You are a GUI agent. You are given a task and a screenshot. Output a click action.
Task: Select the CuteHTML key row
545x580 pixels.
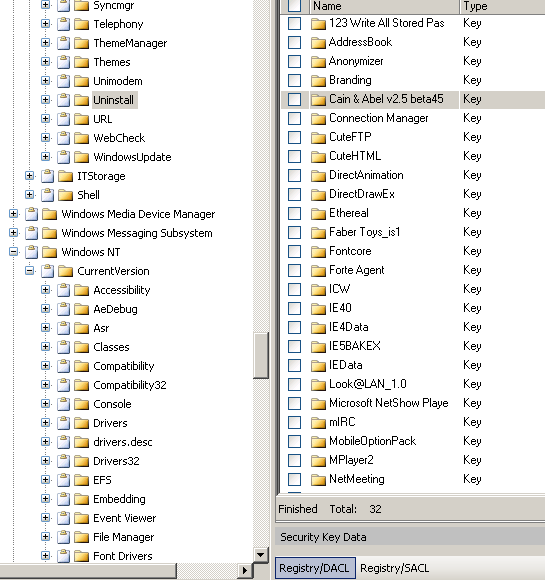point(413,156)
